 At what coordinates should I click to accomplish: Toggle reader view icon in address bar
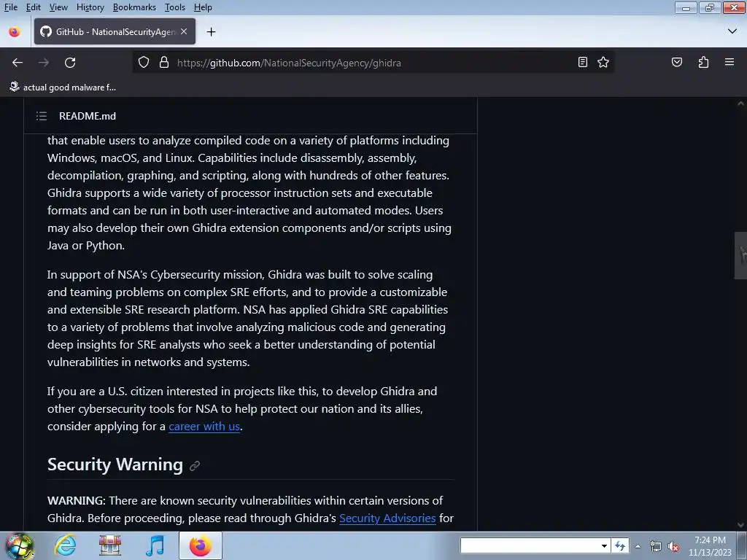582,63
